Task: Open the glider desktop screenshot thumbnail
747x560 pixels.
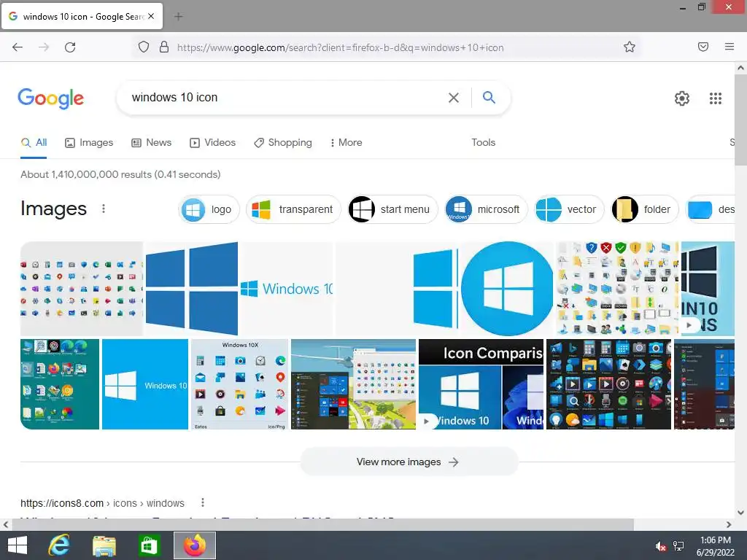Action: pyautogui.click(x=353, y=384)
